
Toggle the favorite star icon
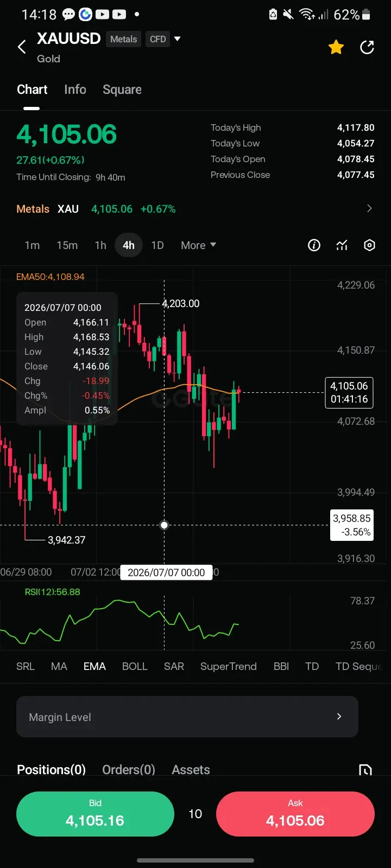point(336,47)
